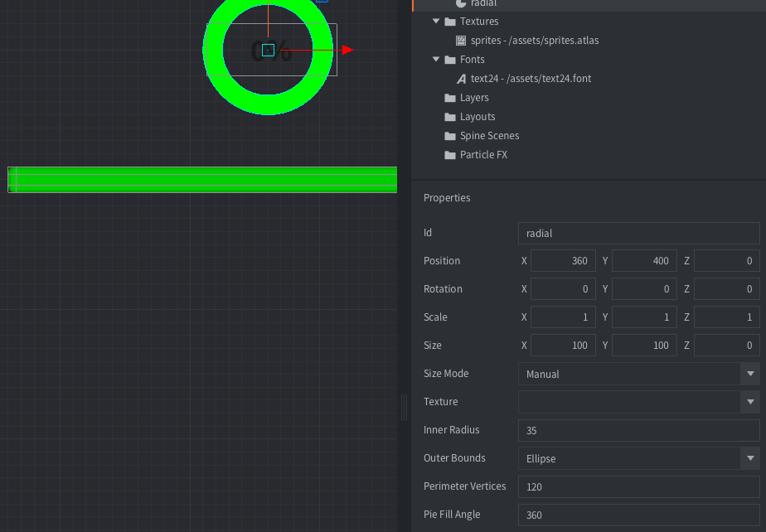Viewport: 766px width, 532px height.
Task: Click the Layers folder icon
Action: click(x=450, y=98)
